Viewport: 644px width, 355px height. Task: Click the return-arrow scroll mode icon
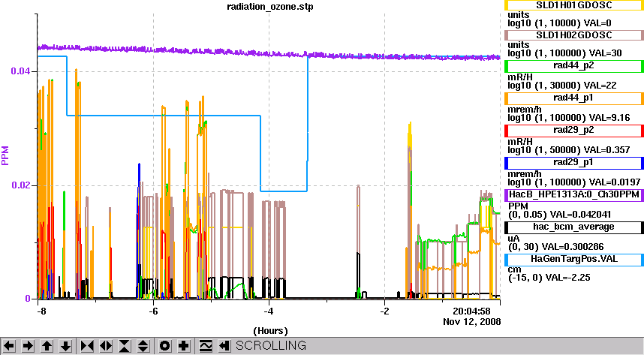pos(224,346)
